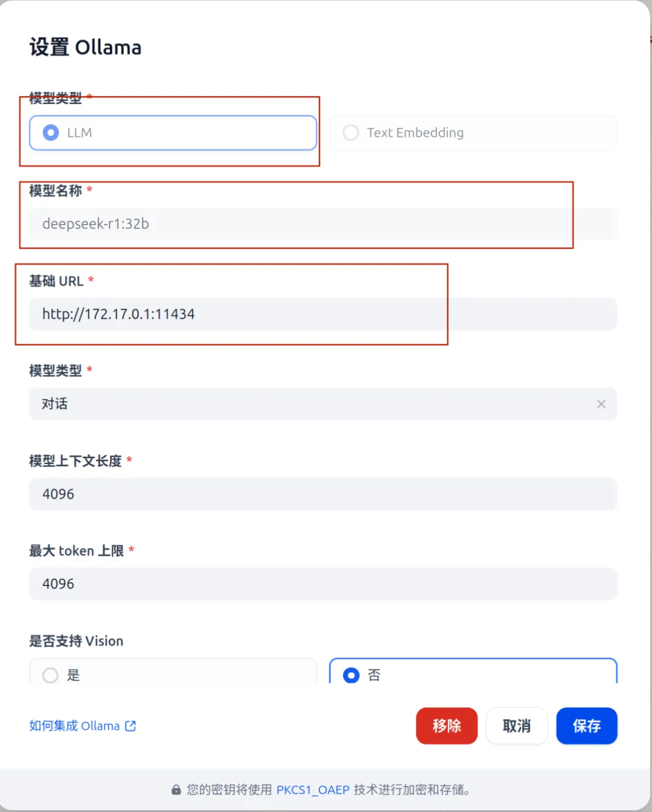
Task: Click the max token limit field
Action: 323,584
